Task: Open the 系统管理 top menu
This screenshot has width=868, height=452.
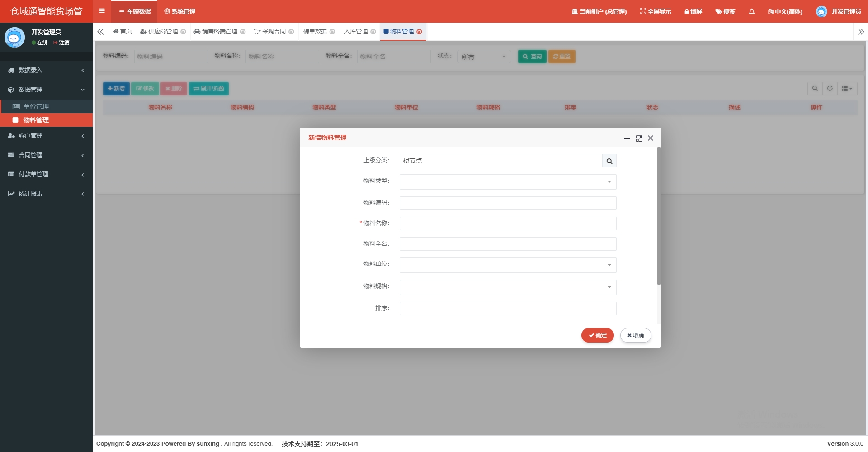Action: [x=180, y=11]
